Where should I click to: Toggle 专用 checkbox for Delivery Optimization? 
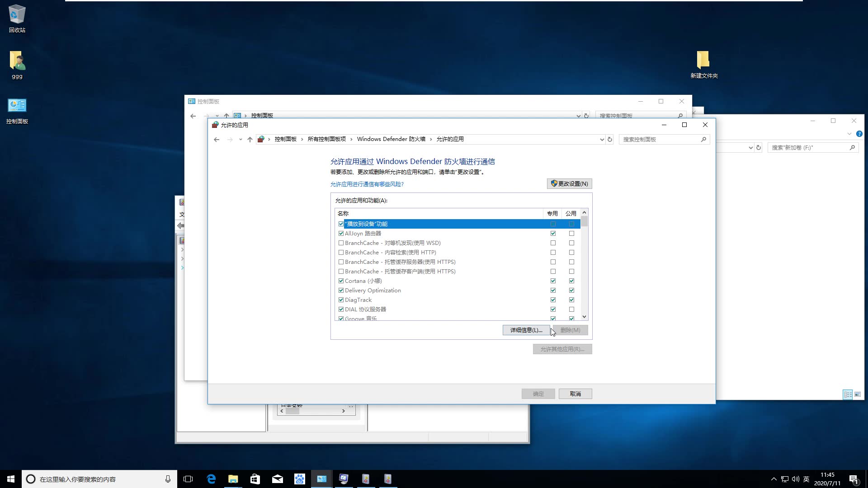(x=553, y=291)
